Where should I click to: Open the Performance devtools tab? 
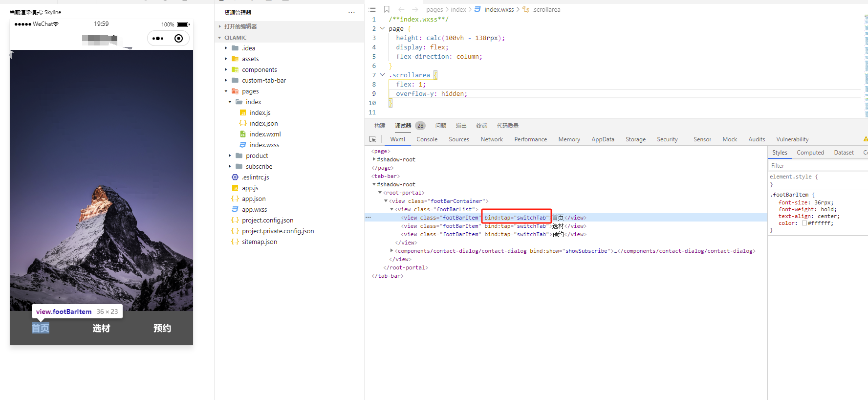pos(530,139)
